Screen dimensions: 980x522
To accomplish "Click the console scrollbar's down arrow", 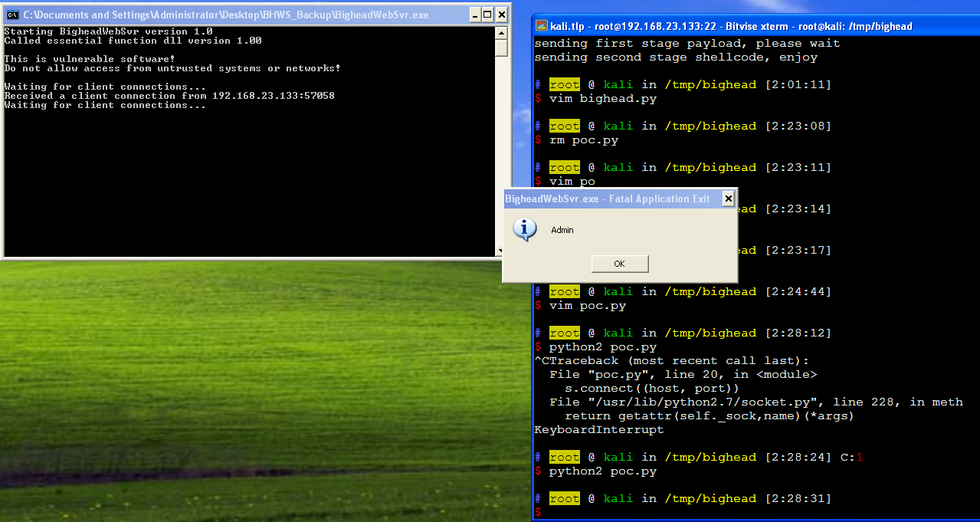I will tap(500, 251).
